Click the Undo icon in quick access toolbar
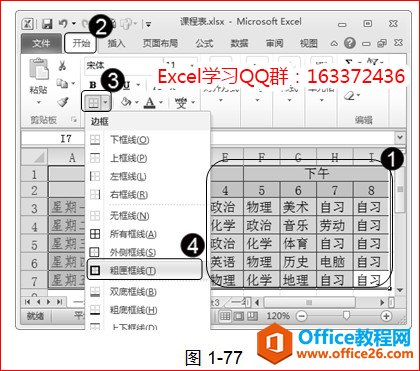 click(x=63, y=24)
